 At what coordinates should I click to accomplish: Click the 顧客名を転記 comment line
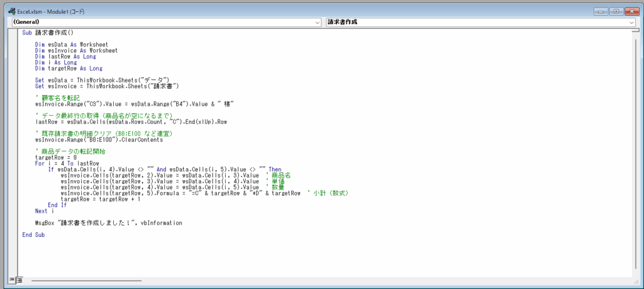57,98
